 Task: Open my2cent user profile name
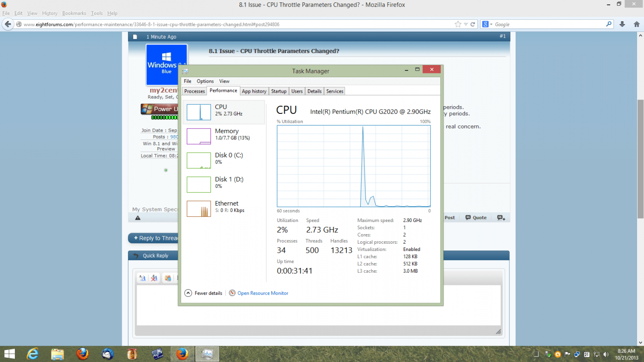pyautogui.click(x=164, y=90)
